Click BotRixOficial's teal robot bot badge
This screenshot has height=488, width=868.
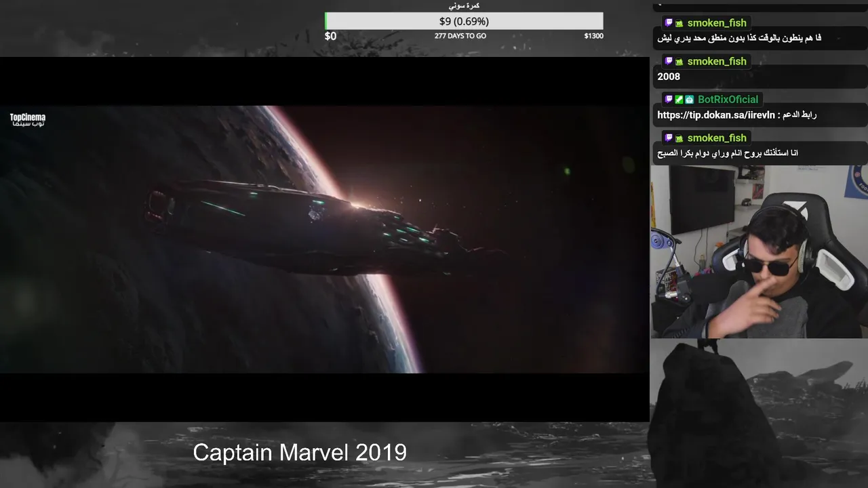[x=689, y=100]
